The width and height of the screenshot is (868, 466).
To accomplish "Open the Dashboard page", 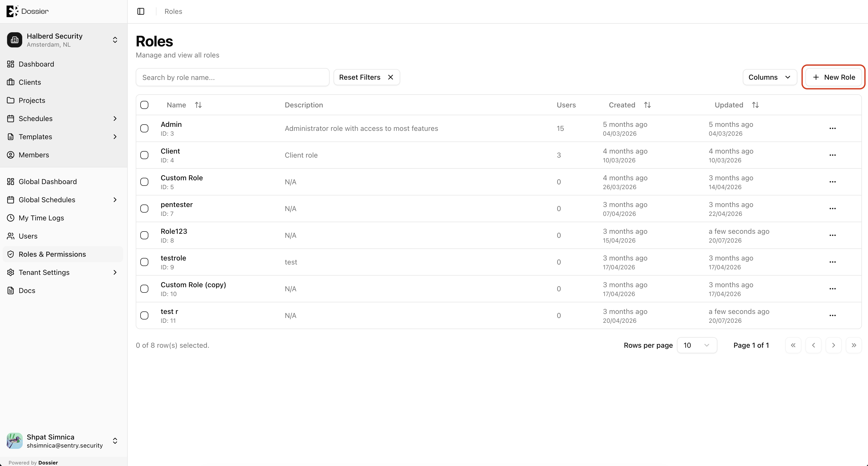I will pos(63,64).
